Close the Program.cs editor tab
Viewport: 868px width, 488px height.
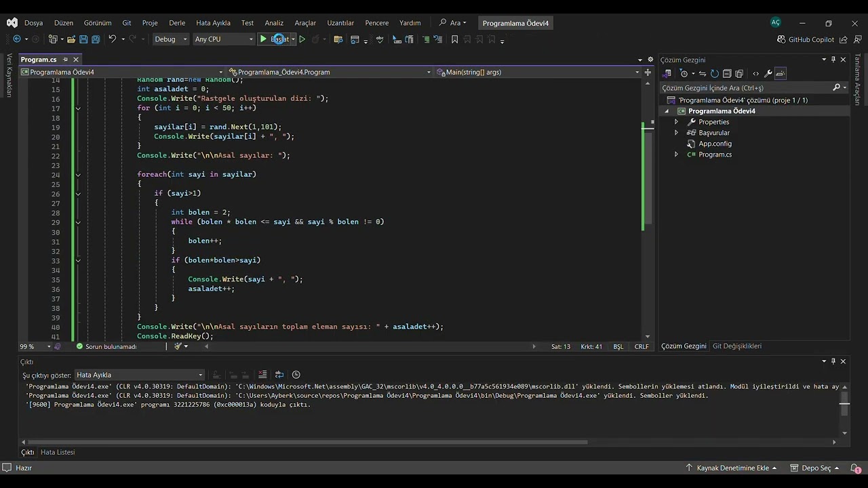76,60
